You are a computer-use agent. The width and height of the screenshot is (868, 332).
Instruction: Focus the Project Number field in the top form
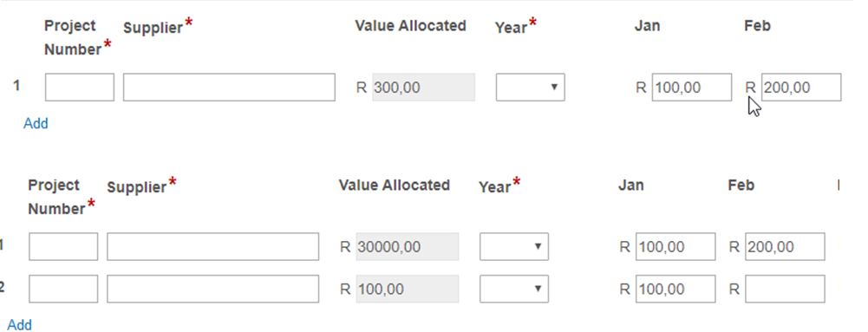tap(80, 88)
